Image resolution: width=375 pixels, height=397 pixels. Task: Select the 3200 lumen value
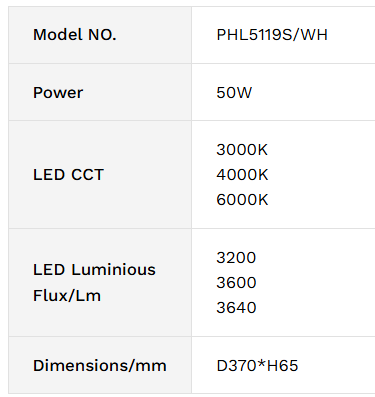[x=236, y=258]
